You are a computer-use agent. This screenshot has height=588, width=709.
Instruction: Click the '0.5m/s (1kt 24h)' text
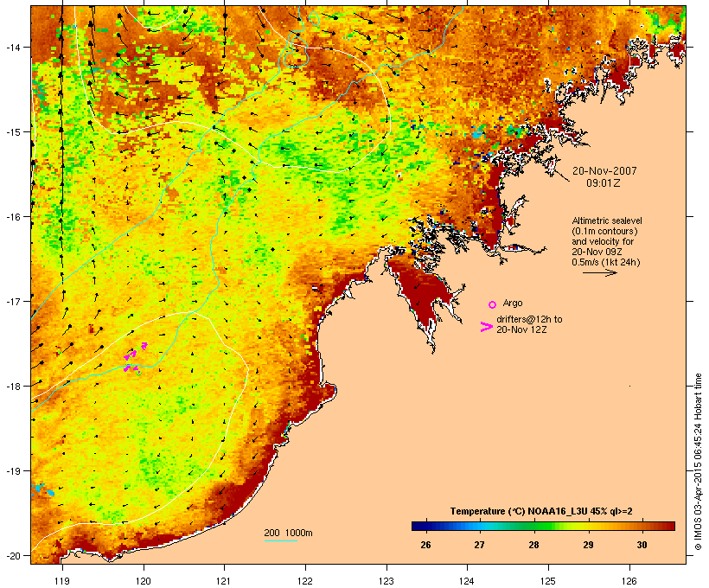[606, 262]
